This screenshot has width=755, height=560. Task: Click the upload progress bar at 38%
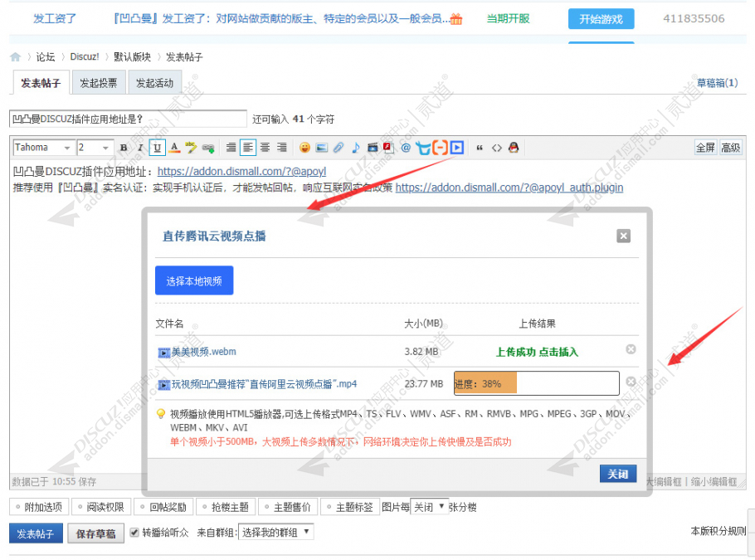point(537,383)
